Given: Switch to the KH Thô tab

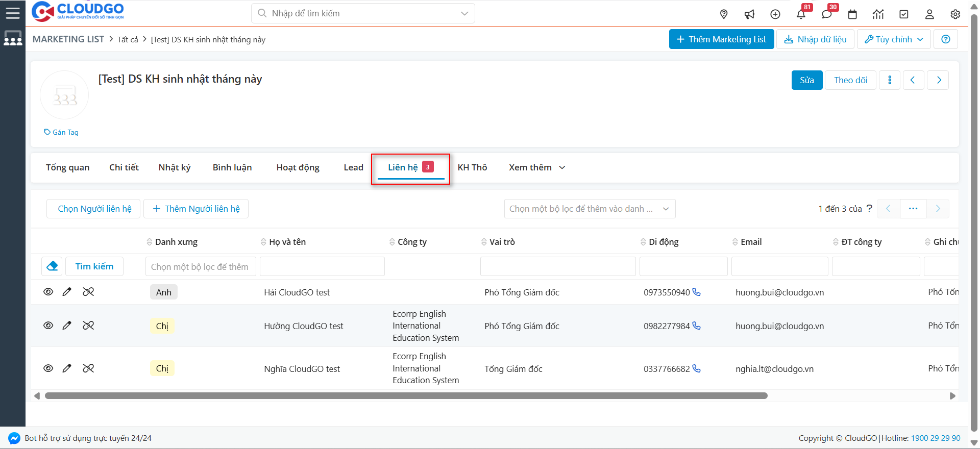Looking at the screenshot, I should pos(472,167).
